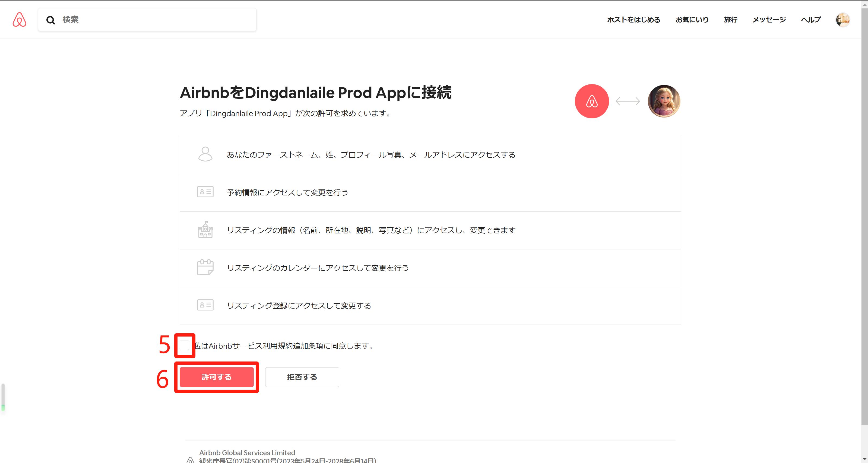
Task: Click the person profile permission icon
Action: coord(205,154)
